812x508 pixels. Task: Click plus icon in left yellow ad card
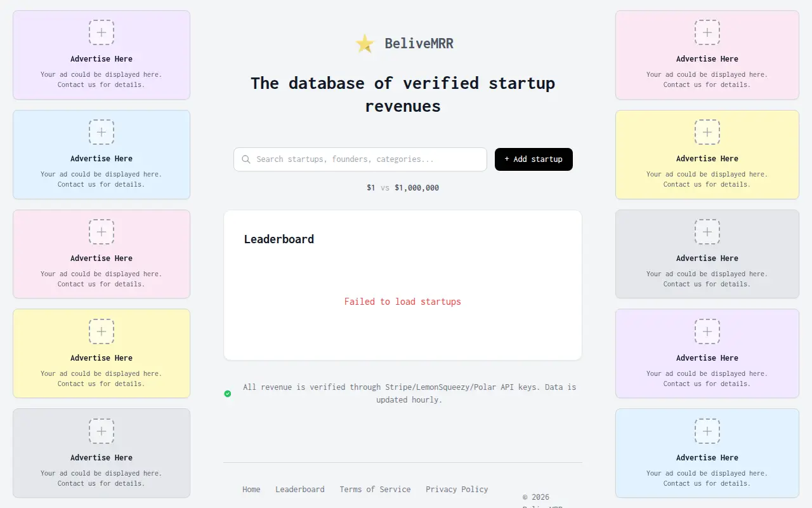pos(101,331)
